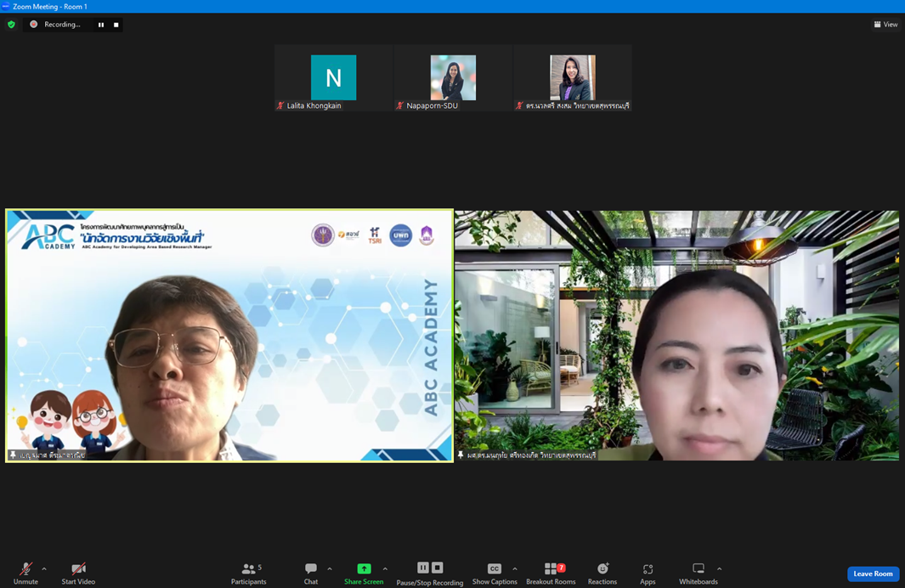
Task: Open the Participants panel
Action: point(248,571)
